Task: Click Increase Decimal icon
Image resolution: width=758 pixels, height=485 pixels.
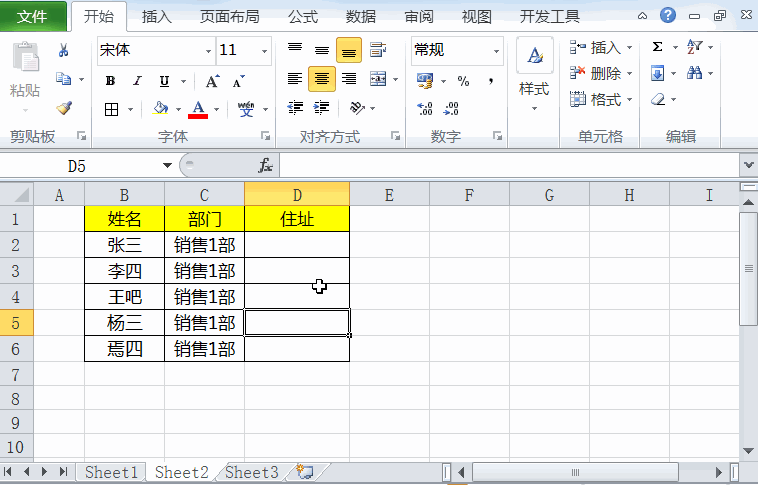Action: point(425,109)
